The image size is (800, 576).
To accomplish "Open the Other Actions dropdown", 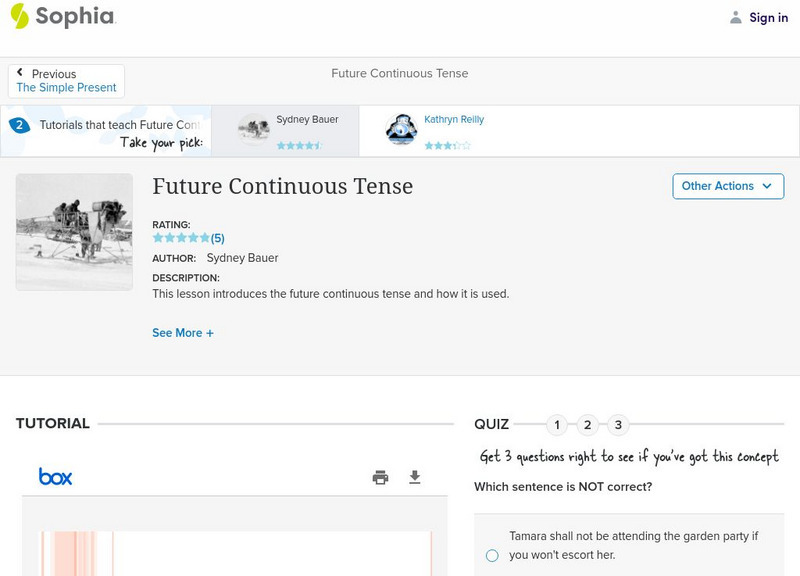I will (727, 186).
